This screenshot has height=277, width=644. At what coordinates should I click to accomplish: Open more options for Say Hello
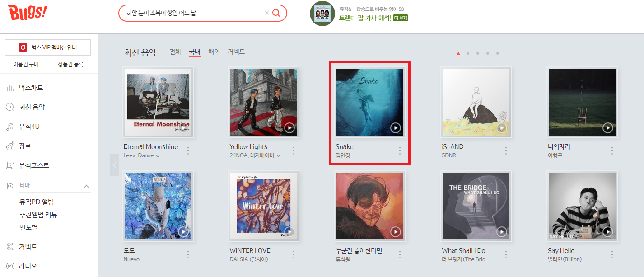612,255
